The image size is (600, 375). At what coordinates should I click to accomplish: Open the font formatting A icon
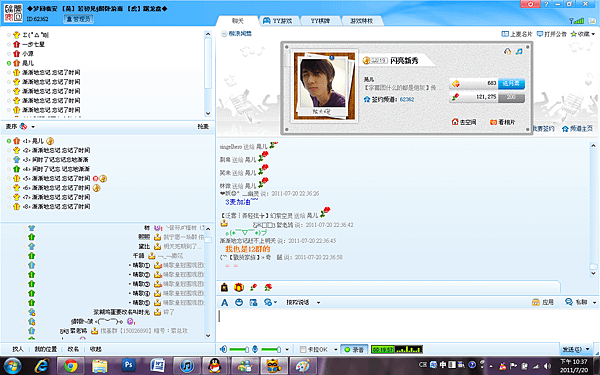225,303
